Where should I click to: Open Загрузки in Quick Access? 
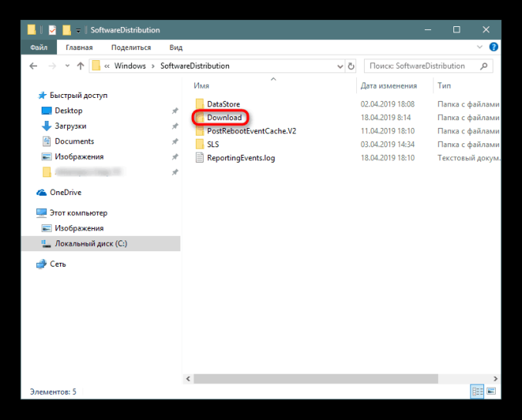(x=71, y=126)
